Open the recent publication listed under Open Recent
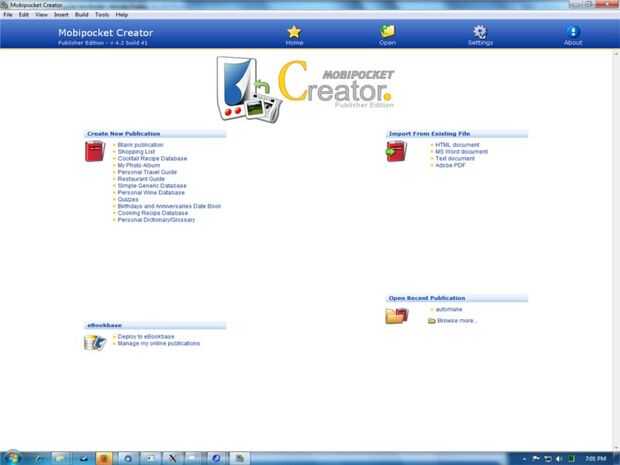Image resolution: width=620 pixels, height=465 pixels. [x=449, y=309]
